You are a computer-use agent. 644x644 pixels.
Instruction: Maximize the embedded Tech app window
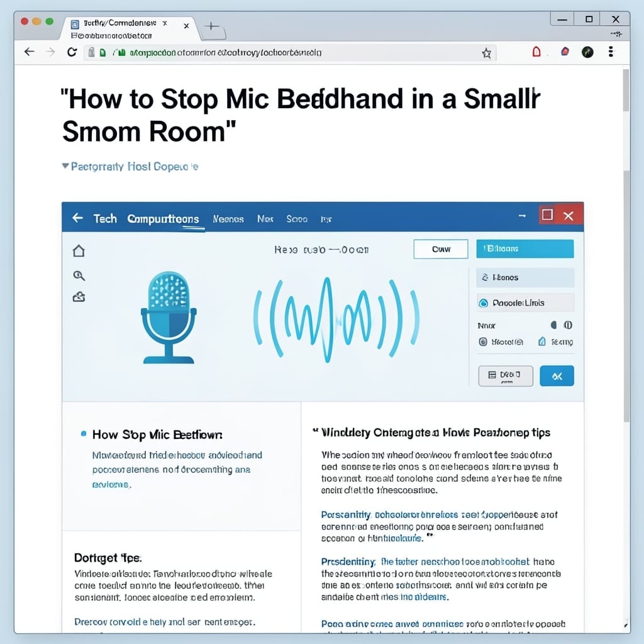[x=547, y=215]
